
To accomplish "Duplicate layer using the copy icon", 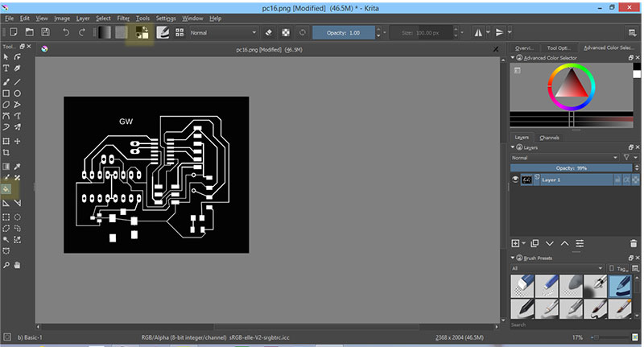I will [535, 242].
